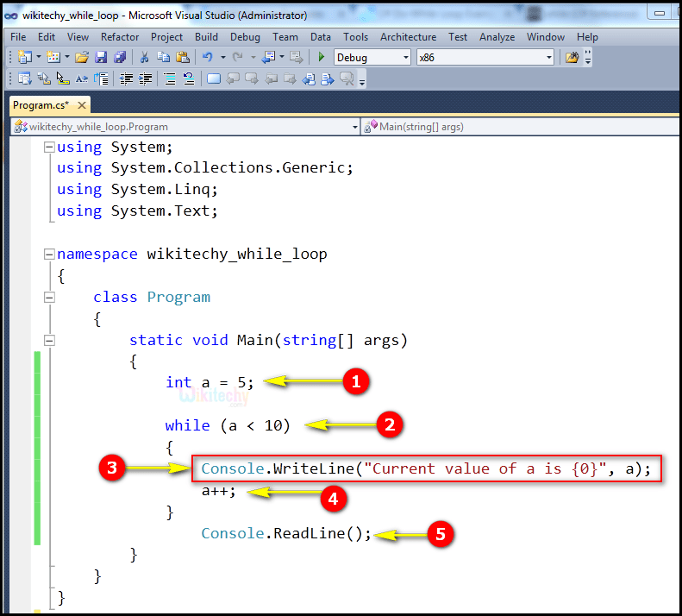
Task: Click the Redo arrow icon
Action: (x=237, y=57)
